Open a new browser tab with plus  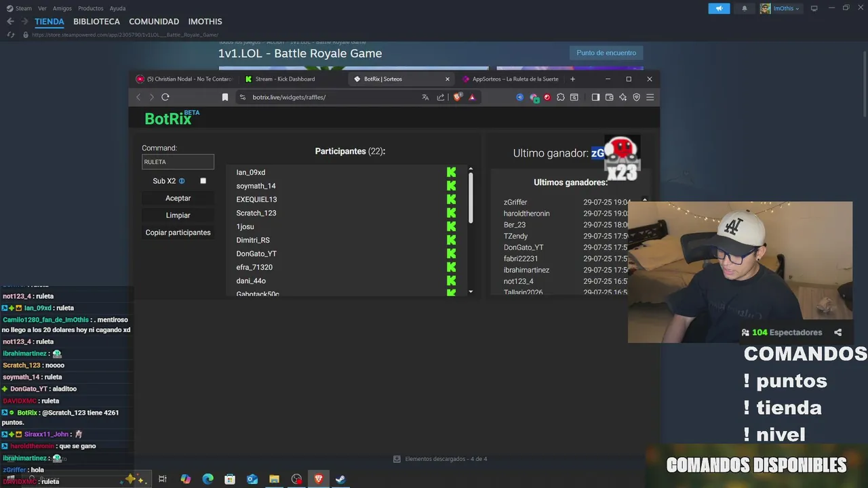pos(572,79)
